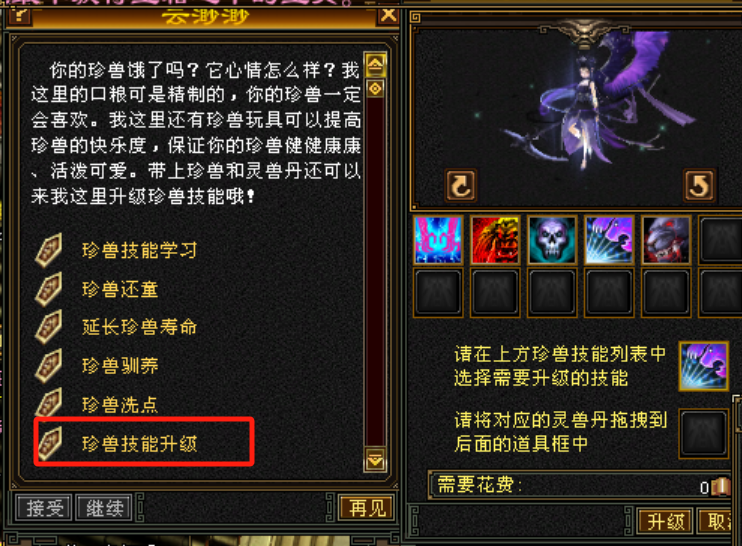The height and width of the screenshot is (546, 742).
Task: Click the 继续 button
Action: (x=105, y=508)
